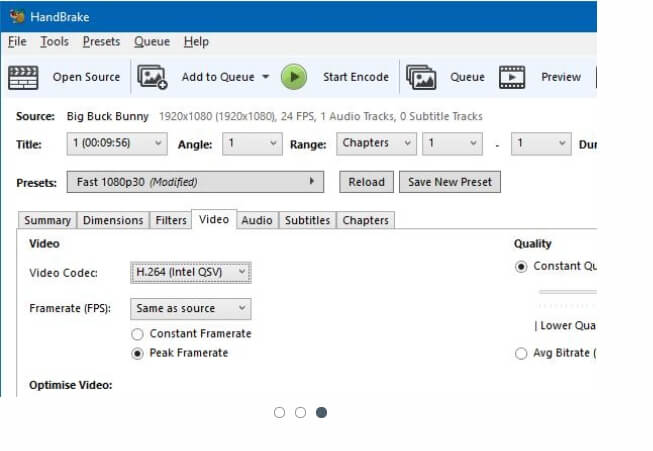The width and height of the screenshot is (653, 451).
Task: Open the Presets menu
Action: pyautogui.click(x=101, y=42)
